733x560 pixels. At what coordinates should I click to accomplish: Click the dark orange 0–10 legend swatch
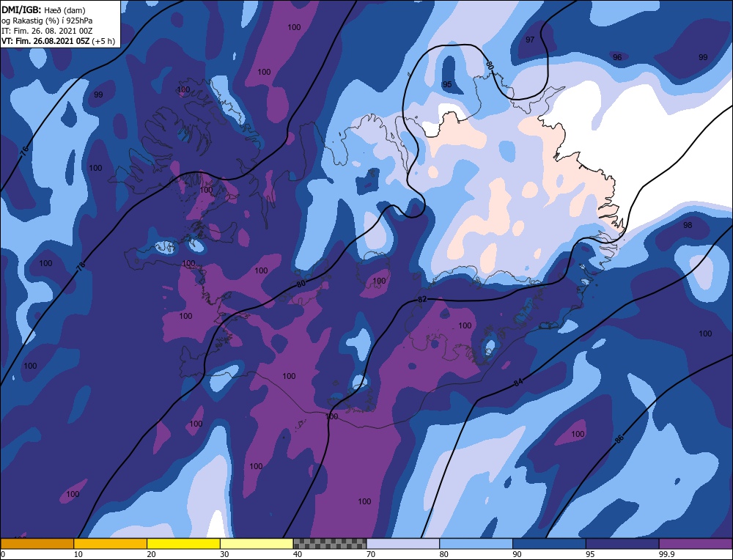[37, 543]
